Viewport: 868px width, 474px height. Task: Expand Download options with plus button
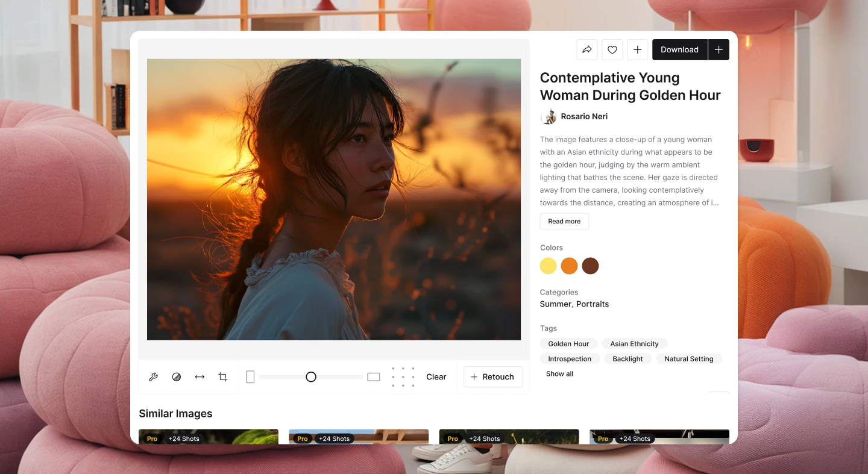coord(719,50)
